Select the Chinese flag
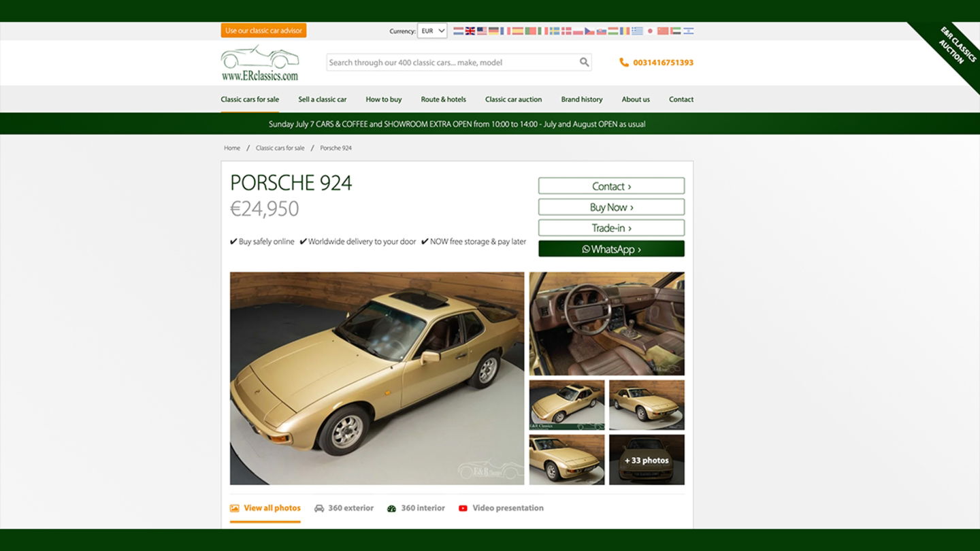This screenshot has width=980, height=551. click(663, 31)
